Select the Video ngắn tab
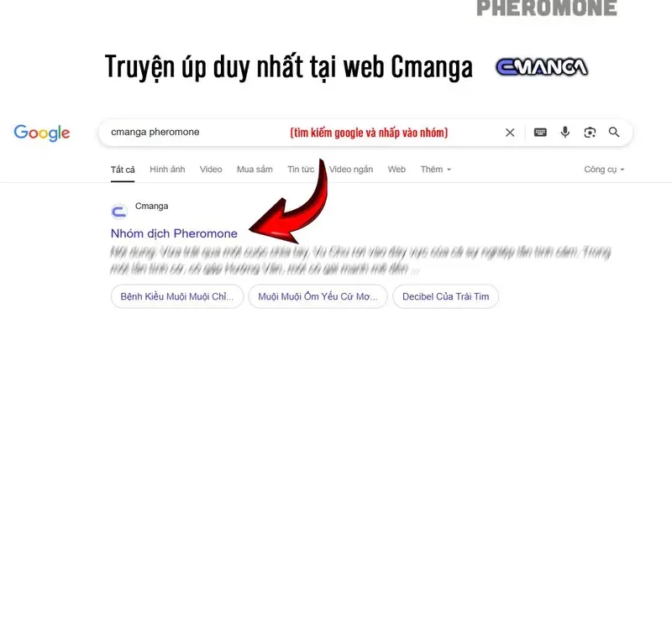672x622 pixels. point(351,170)
